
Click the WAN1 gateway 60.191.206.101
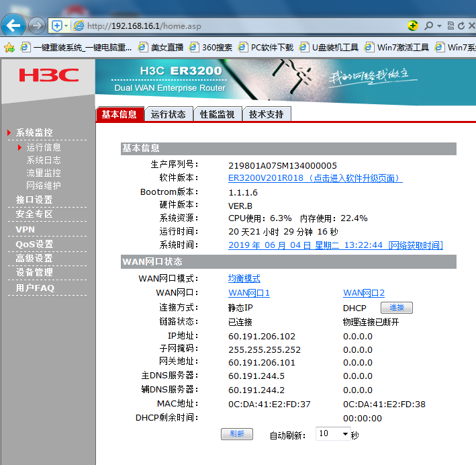point(262,363)
